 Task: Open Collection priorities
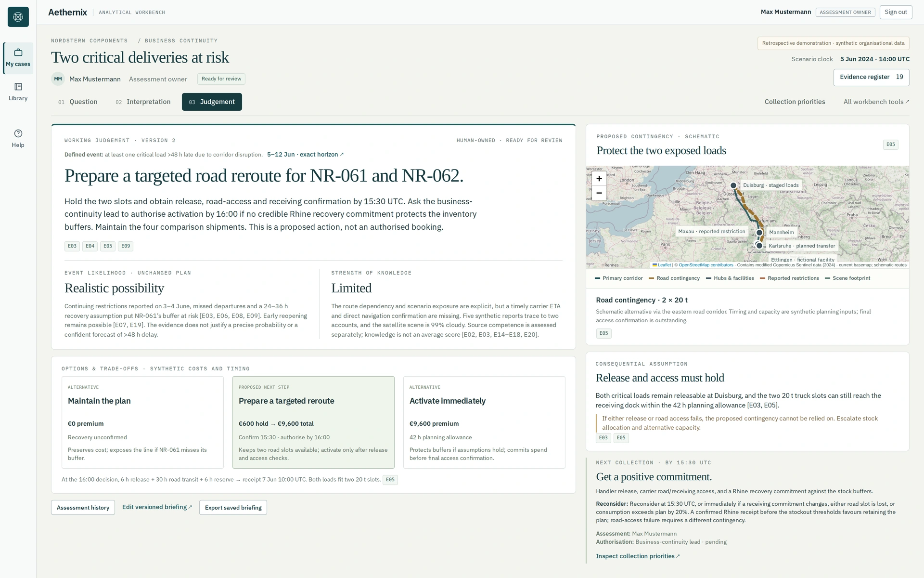795,102
